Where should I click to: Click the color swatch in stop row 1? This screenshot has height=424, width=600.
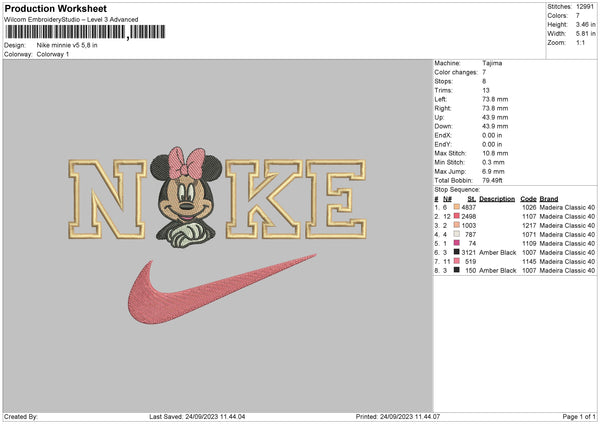(x=457, y=207)
